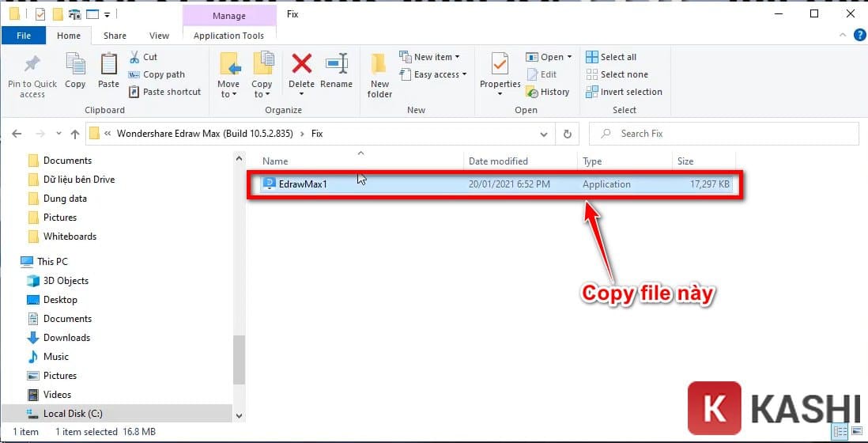Click the Refresh button
This screenshot has height=443, width=868.
tap(567, 134)
